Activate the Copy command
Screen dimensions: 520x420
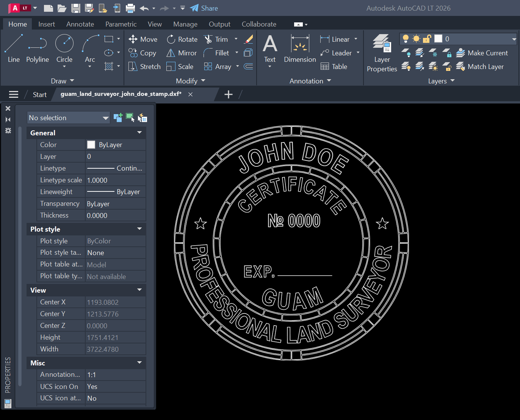click(x=143, y=53)
